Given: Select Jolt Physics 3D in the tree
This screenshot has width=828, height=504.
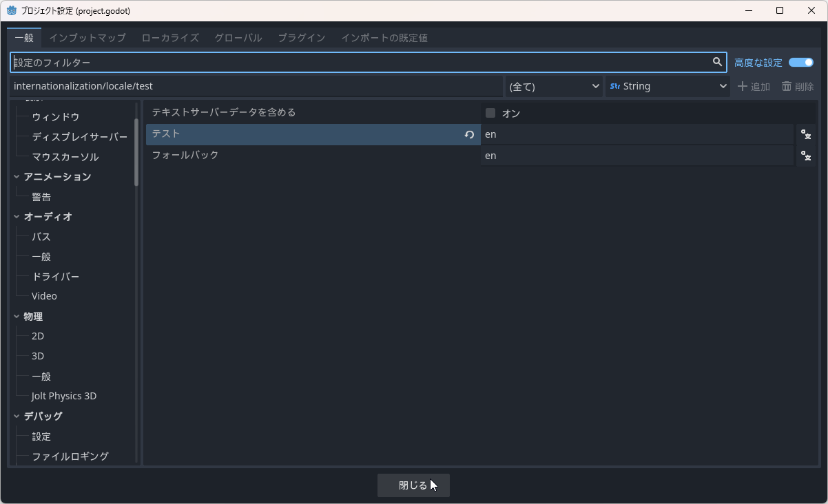Looking at the screenshot, I should pos(64,396).
